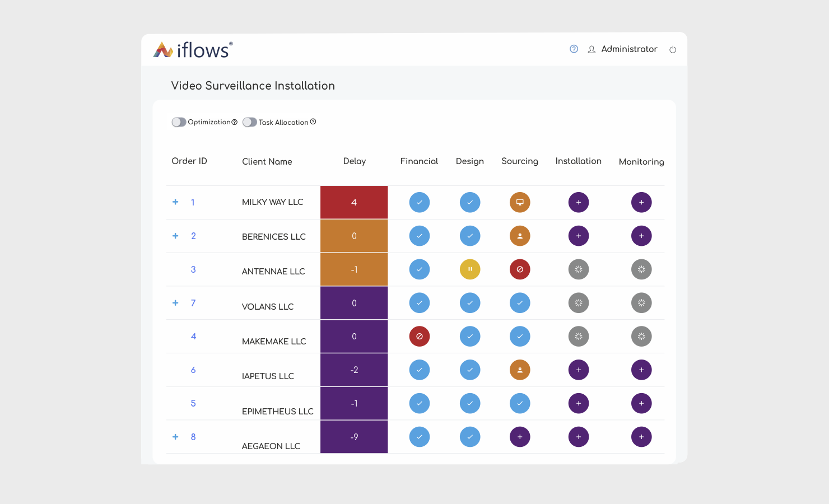Click BERENICES Installation plus icon

[579, 236]
